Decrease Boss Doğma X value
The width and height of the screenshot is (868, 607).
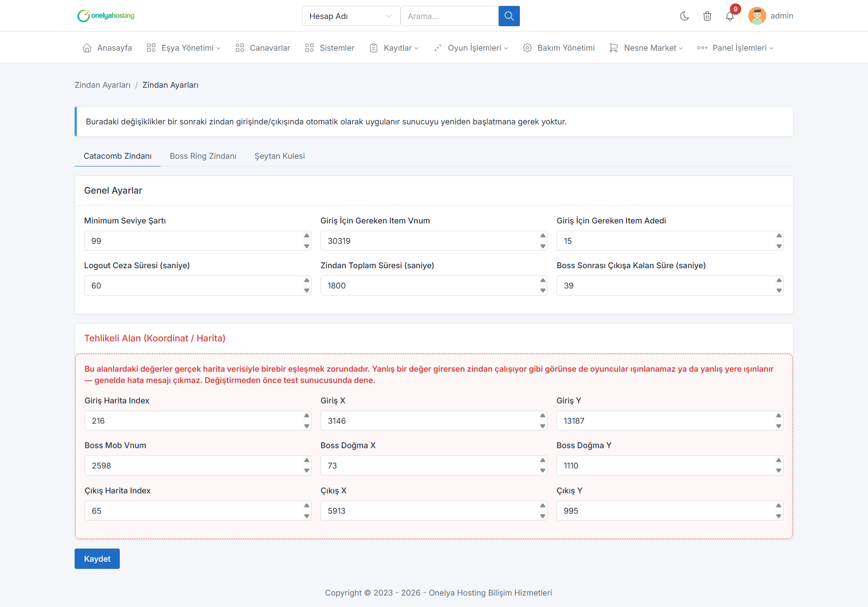542,471
